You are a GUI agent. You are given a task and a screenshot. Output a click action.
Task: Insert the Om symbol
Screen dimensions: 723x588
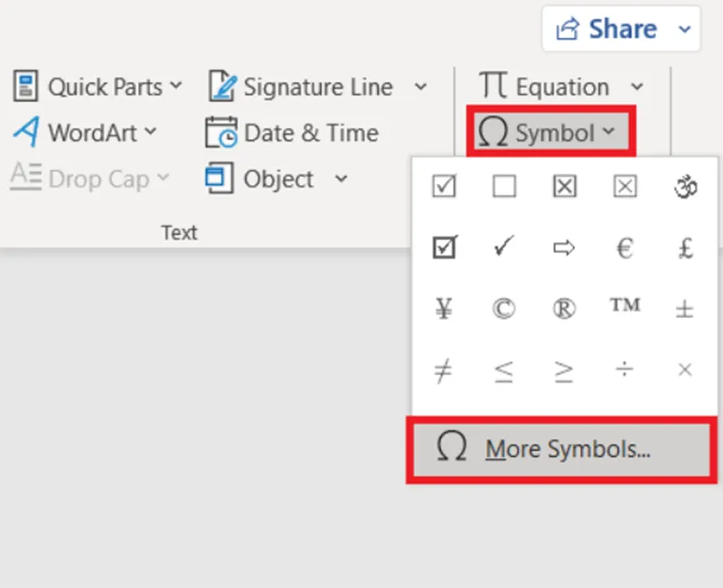pos(685,187)
